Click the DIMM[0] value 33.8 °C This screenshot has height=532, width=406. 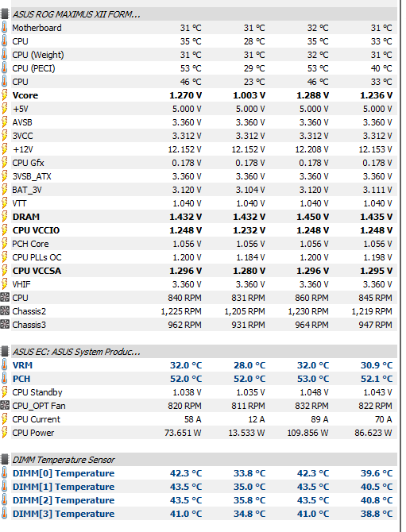[x=249, y=473]
